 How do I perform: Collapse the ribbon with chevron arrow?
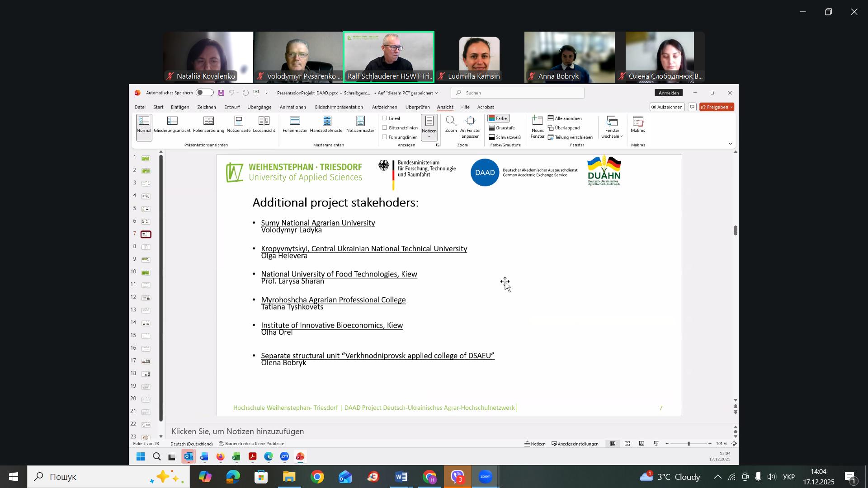[x=731, y=144]
